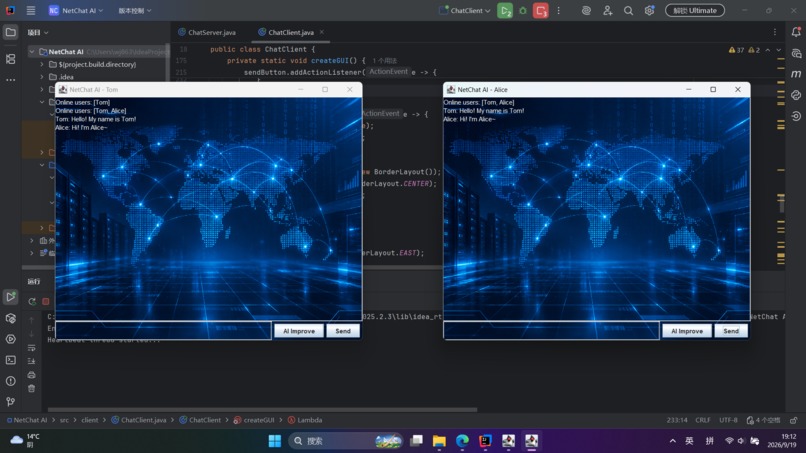Open Microsoft Edge from taskbar
This screenshot has height=453, width=806.
point(462,441)
